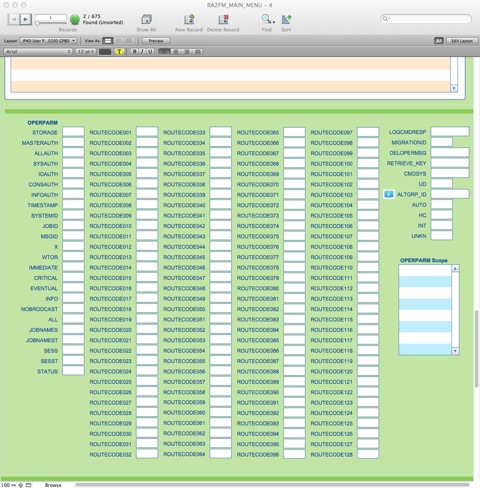The image size is (480, 488).
Task: Click the main window vertical scrollbar
Action: (477, 349)
